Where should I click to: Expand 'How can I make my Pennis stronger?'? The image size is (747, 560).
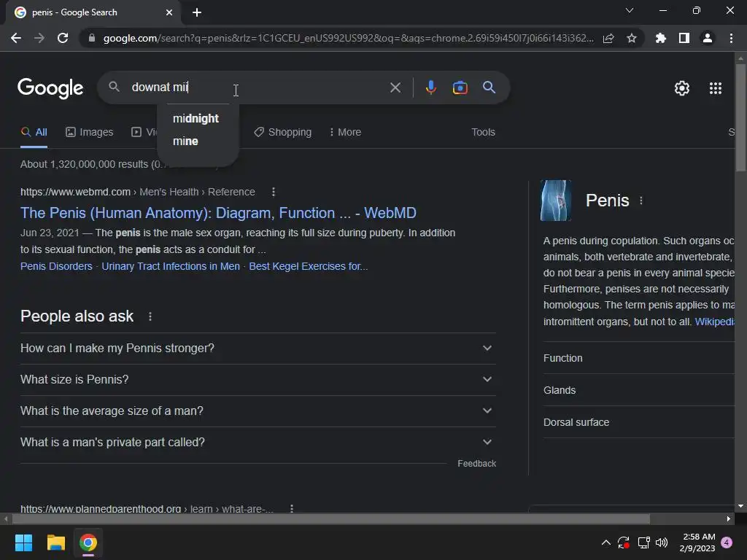[258, 349]
